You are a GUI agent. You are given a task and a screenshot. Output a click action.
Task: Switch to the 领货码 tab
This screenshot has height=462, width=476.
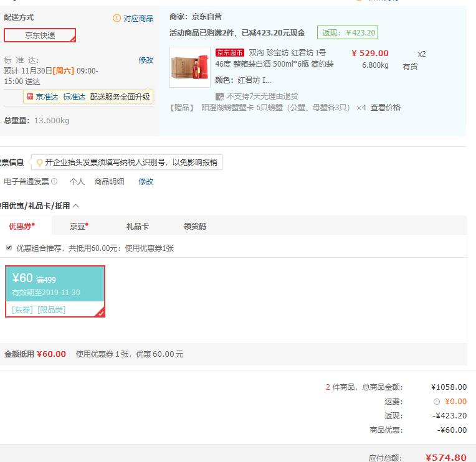[x=195, y=226]
